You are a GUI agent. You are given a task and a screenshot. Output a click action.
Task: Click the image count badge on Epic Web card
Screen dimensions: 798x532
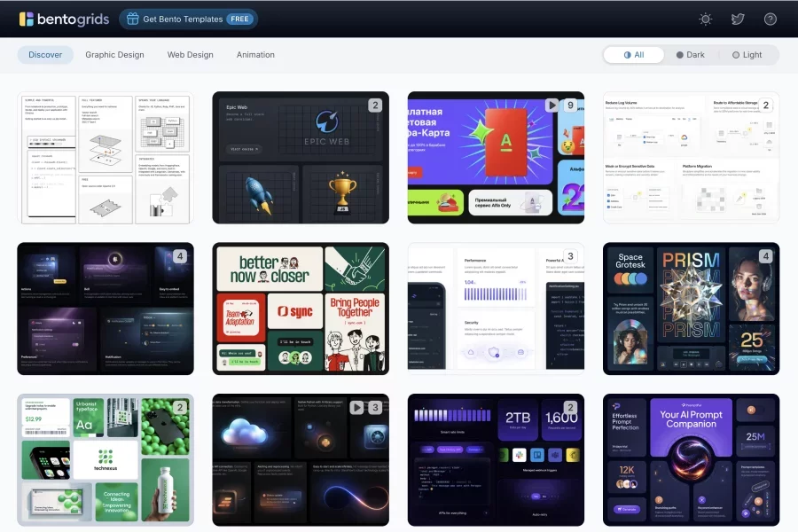[x=375, y=106]
